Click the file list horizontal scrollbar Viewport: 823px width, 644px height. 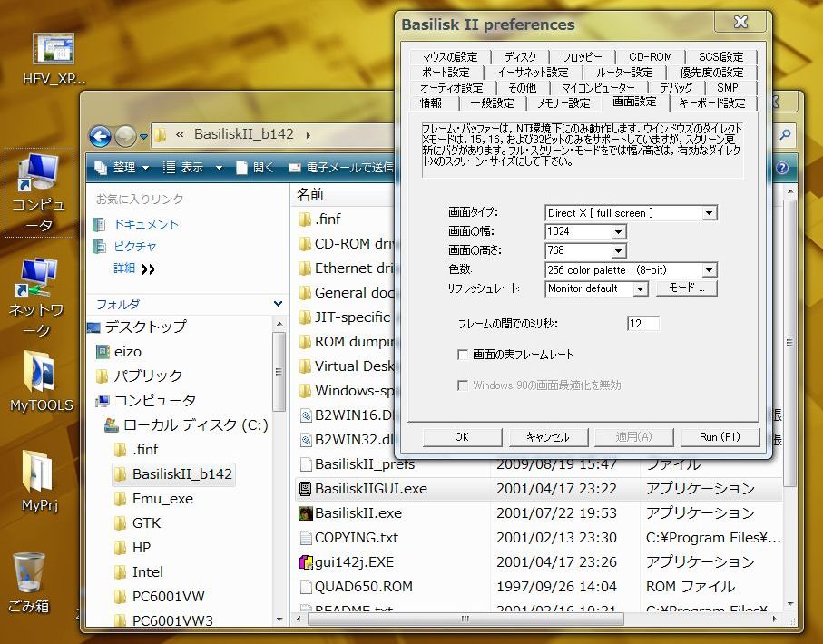(x=465, y=619)
